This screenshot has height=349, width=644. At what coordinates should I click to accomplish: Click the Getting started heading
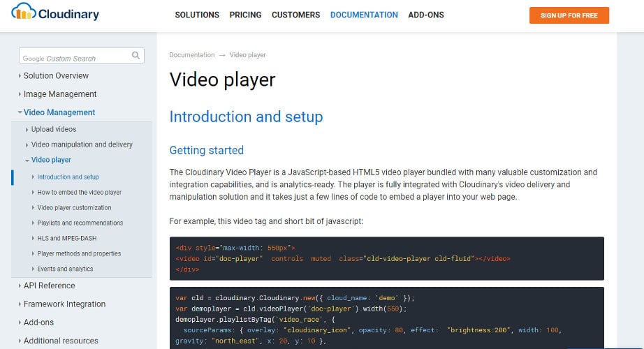point(207,150)
